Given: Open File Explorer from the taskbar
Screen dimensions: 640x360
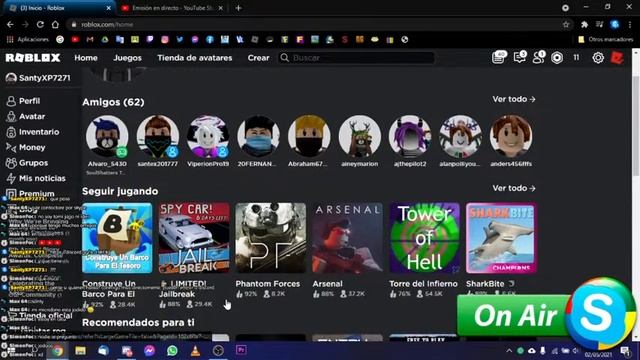Looking at the screenshot, I should pyautogui.click(x=80, y=351).
